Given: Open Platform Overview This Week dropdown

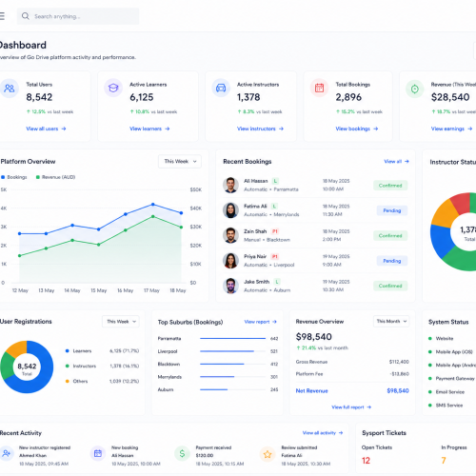Looking at the screenshot, I should (x=180, y=161).
